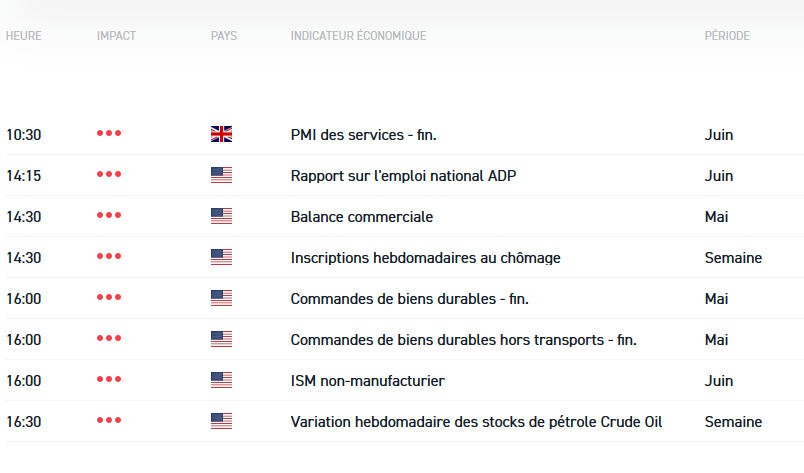This screenshot has width=804, height=473.
Task: Click impact dots for the 10:30 PMI event
Action: [109, 134]
